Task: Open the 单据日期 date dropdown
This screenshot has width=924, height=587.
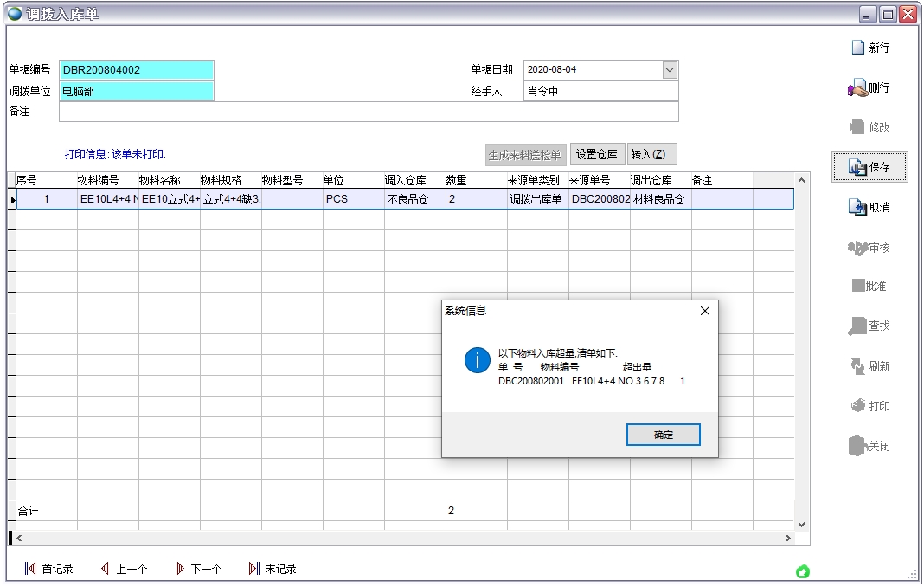Action: tap(670, 70)
